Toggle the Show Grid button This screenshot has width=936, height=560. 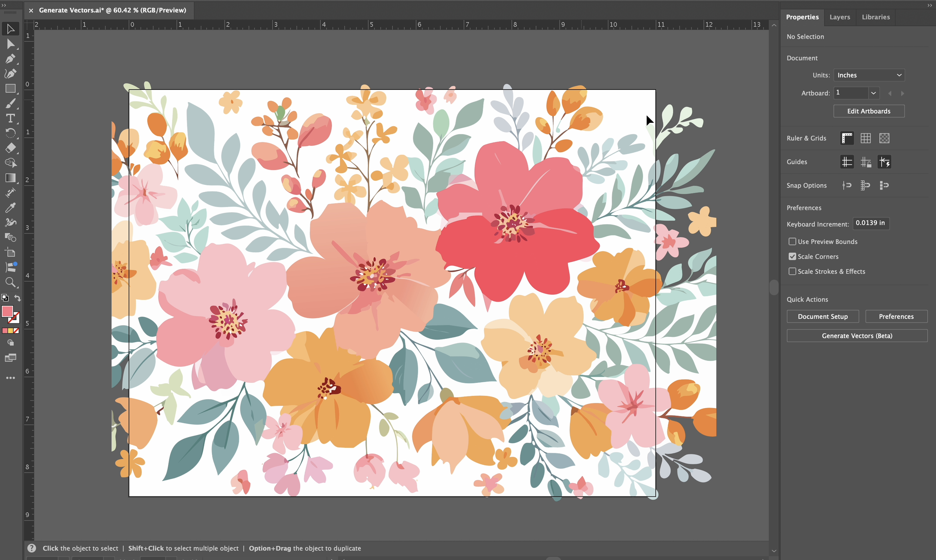[866, 138]
